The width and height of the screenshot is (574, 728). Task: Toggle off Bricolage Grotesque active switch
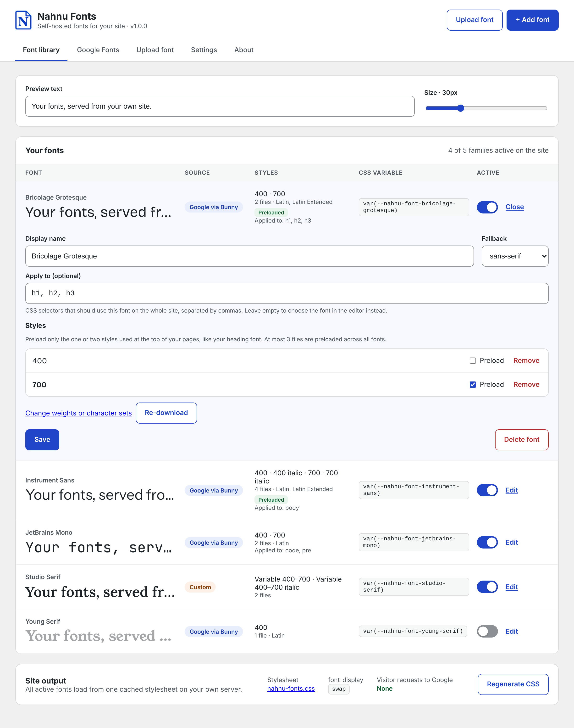487,207
